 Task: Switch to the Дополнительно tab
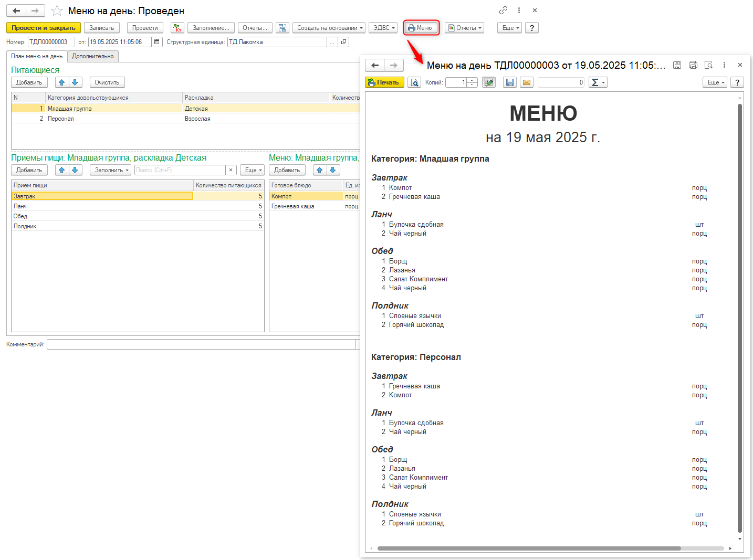(x=93, y=56)
